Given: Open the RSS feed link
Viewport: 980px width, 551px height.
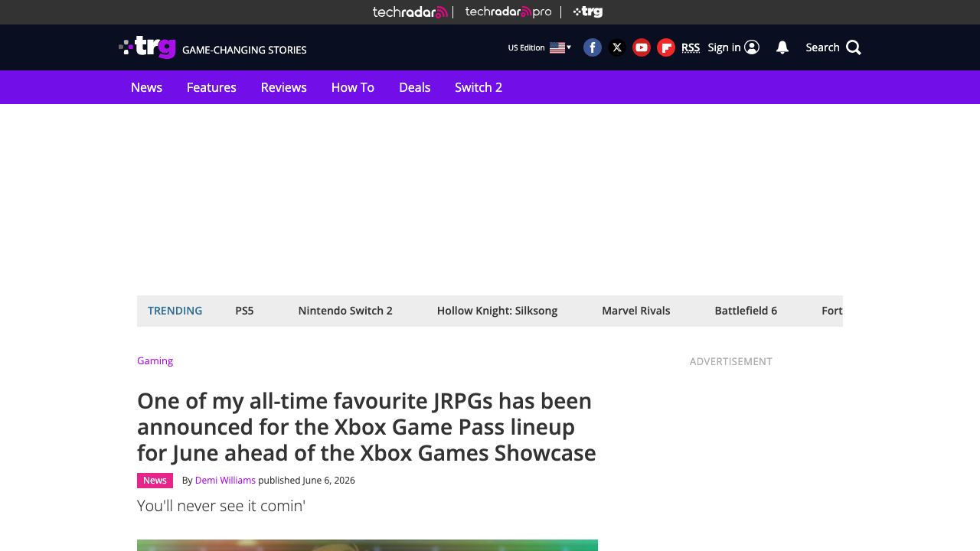Looking at the screenshot, I should pos(691,47).
